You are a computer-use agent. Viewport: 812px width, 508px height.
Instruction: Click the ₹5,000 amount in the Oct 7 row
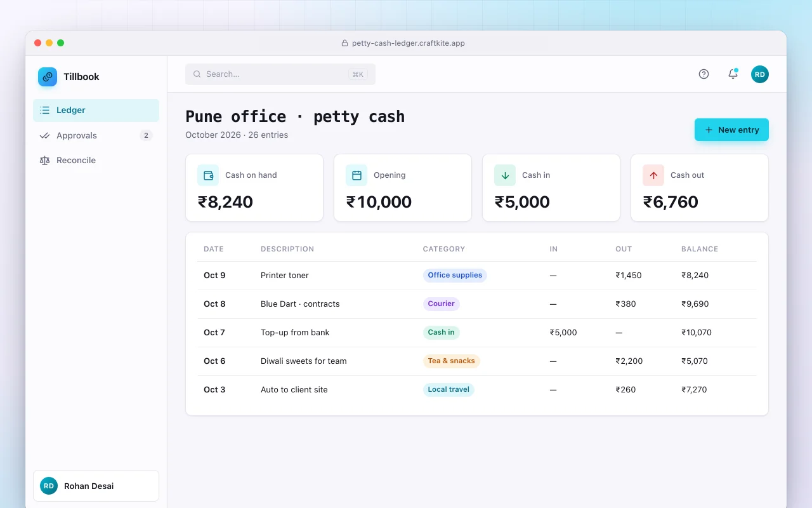(x=563, y=333)
